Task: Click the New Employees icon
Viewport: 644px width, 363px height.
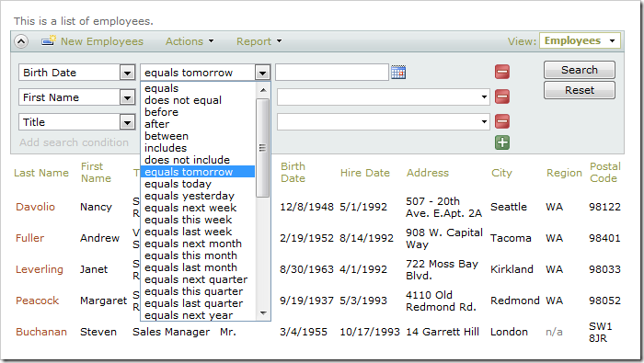Action: click(48, 41)
